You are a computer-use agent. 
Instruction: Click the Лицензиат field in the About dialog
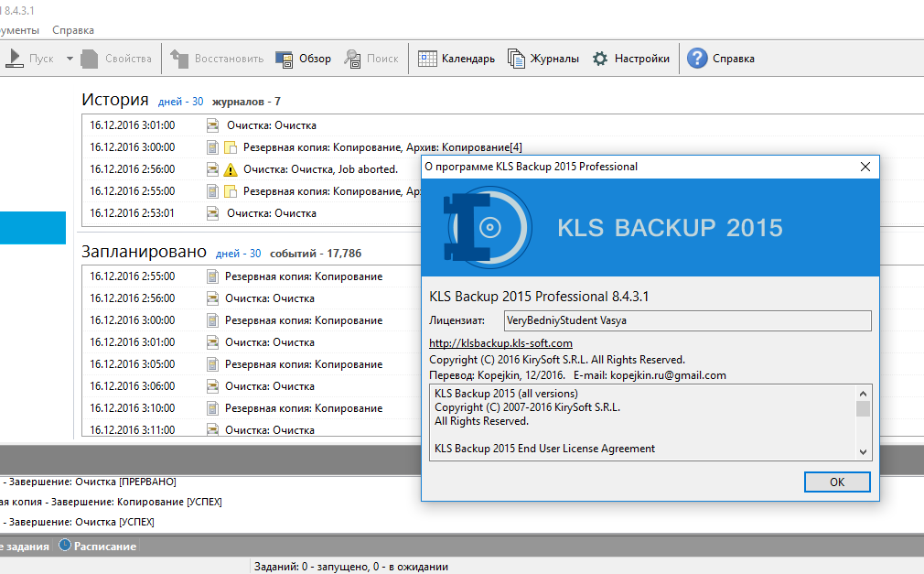click(688, 320)
